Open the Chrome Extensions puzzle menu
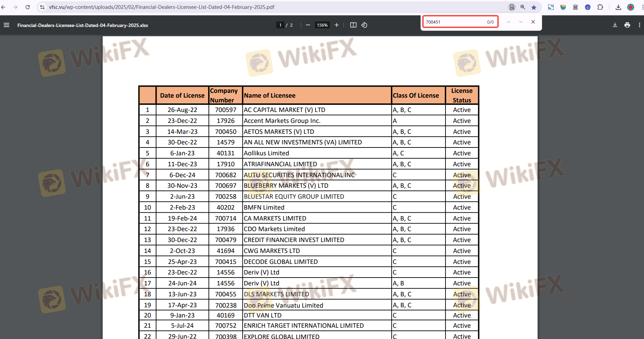Screen dimensions: 644x339 coord(600,7)
